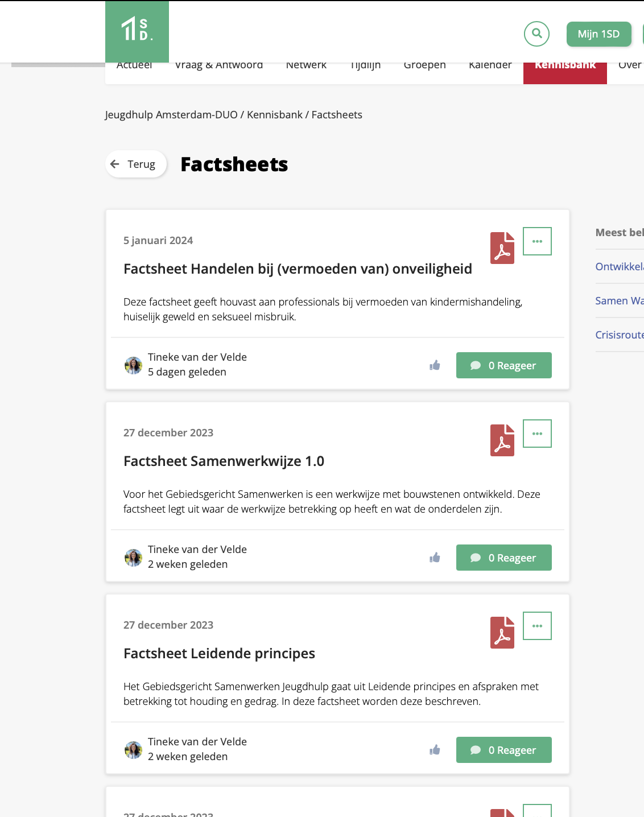Like the Leidende principes factsheet
Screen dimensions: 644x817
pos(435,750)
